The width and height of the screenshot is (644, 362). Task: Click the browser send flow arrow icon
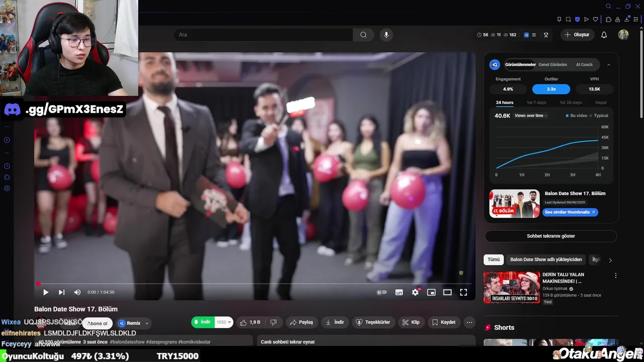[x=586, y=19]
